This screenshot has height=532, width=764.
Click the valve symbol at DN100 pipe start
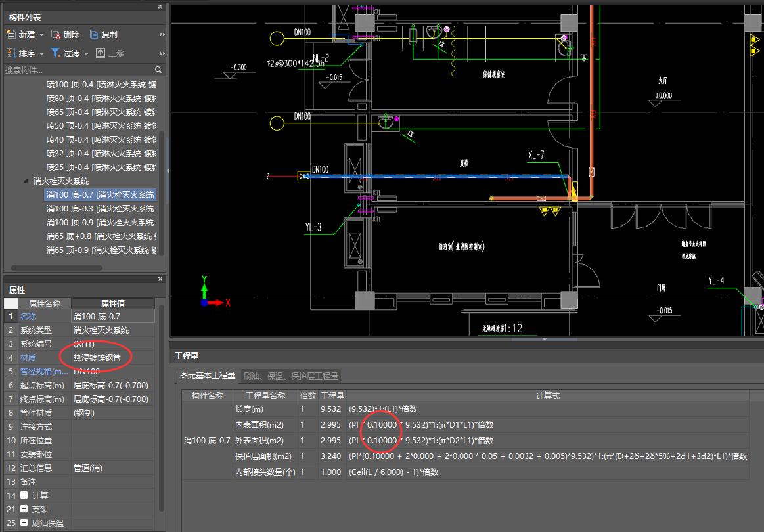[303, 176]
